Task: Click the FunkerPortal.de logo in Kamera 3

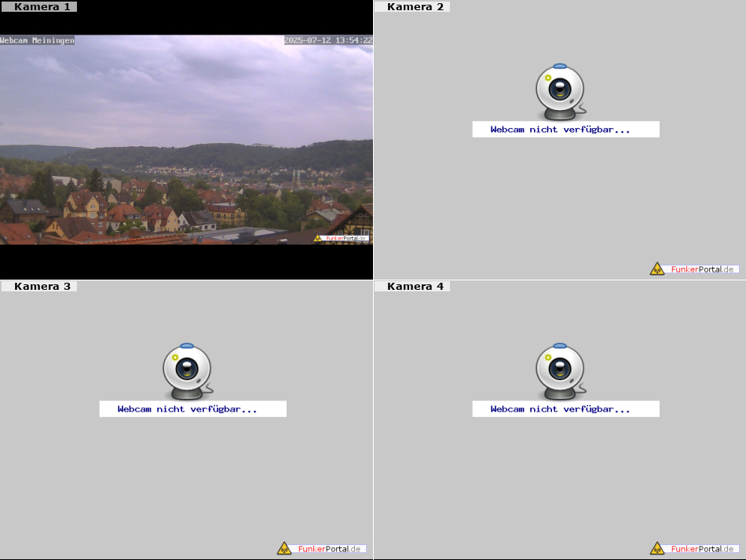Action: coord(322,548)
